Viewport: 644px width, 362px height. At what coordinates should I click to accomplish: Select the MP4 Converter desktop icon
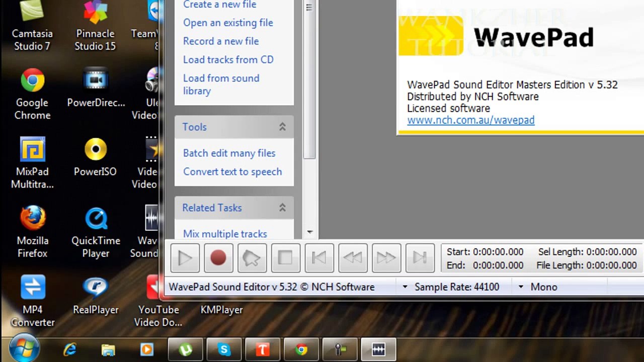[33, 301]
